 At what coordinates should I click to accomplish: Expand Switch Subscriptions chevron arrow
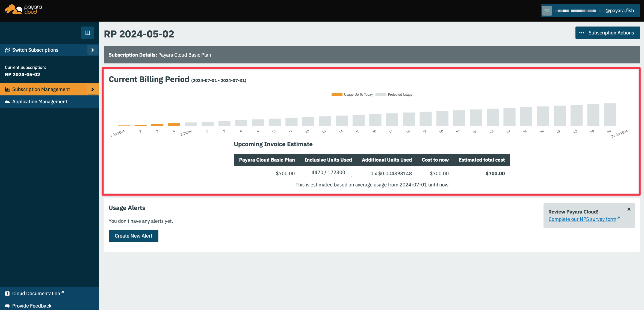pyautogui.click(x=93, y=50)
